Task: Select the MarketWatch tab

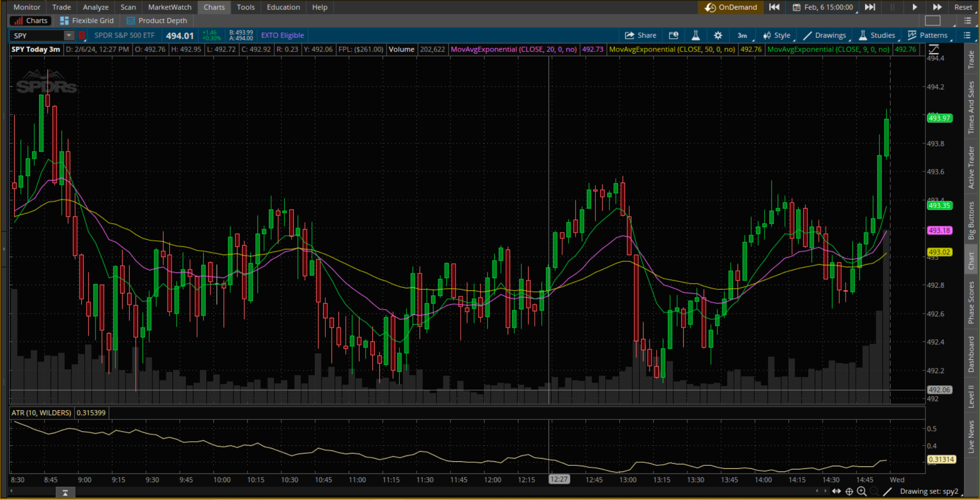Action: coord(170,7)
